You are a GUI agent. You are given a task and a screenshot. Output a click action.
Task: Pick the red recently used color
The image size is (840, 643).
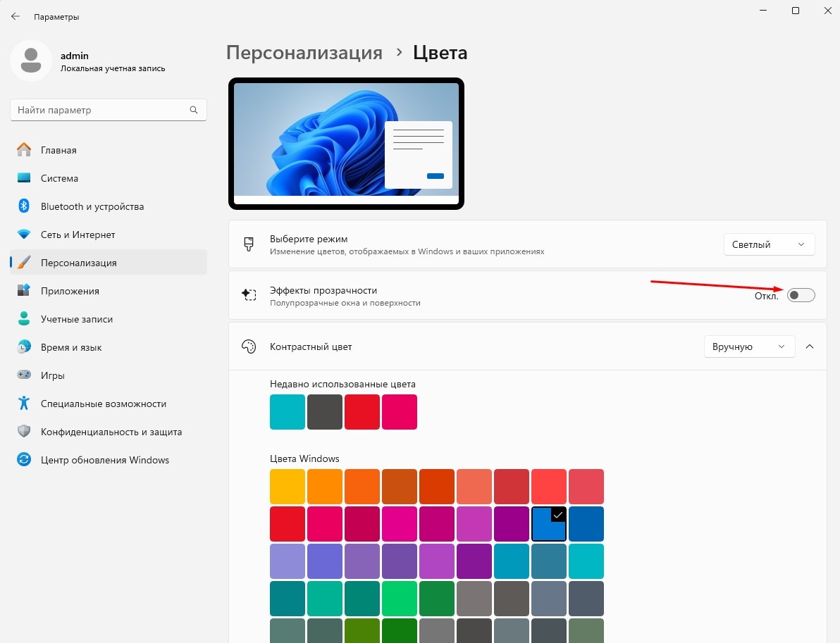[362, 412]
